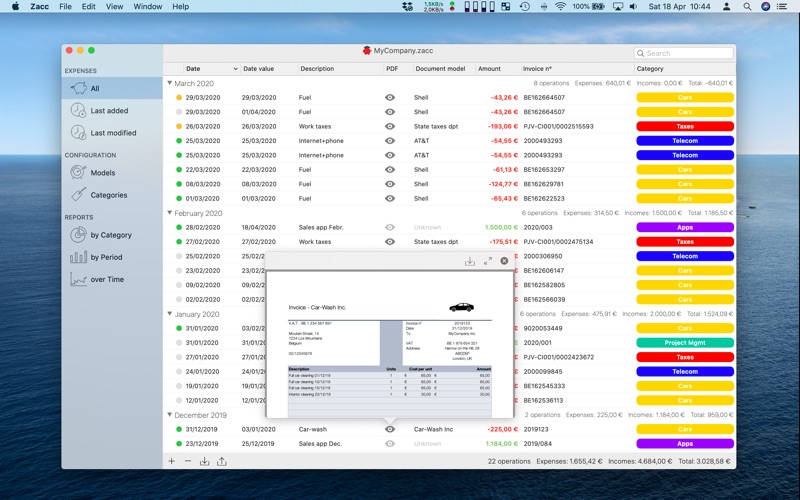Toggle PDF preview for Sales app Febr. row
The height and width of the screenshot is (500, 800).
point(390,228)
